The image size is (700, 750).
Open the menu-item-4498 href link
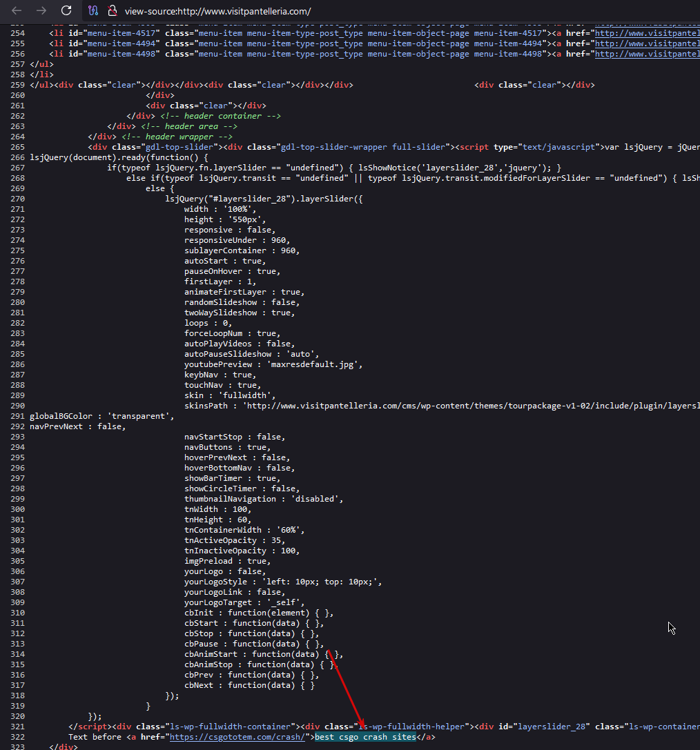[647, 54]
